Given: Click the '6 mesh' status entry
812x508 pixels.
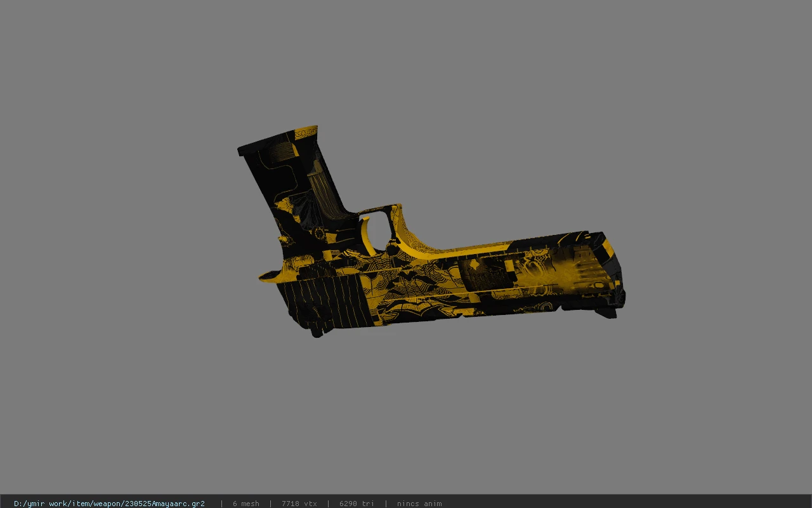Looking at the screenshot, I should (x=246, y=504).
